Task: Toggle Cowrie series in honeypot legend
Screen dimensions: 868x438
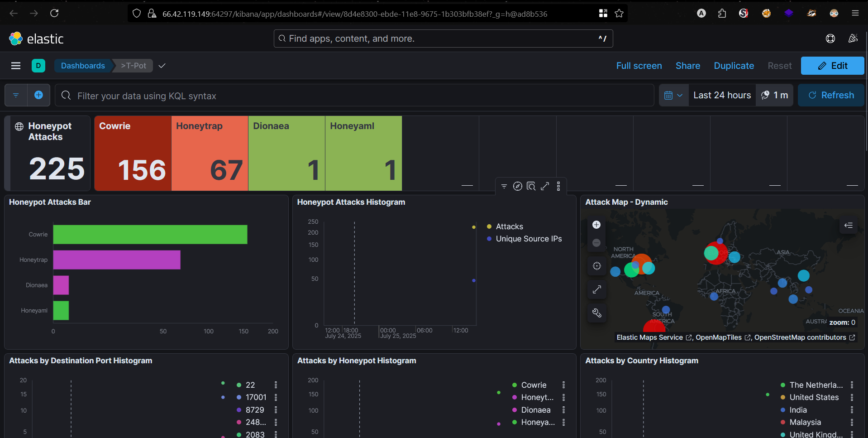Action: pyautogui.click(x=534, y=385)
